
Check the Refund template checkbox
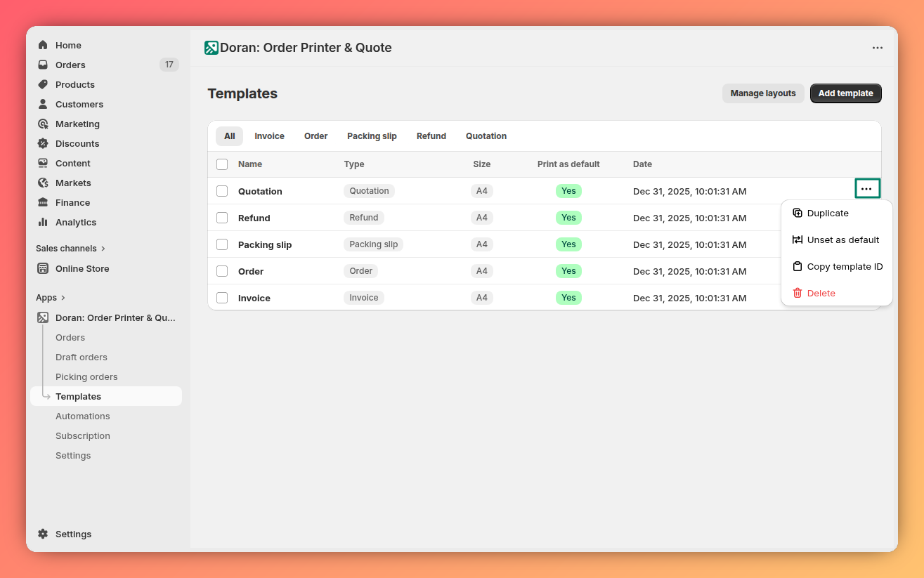(222, 218)
